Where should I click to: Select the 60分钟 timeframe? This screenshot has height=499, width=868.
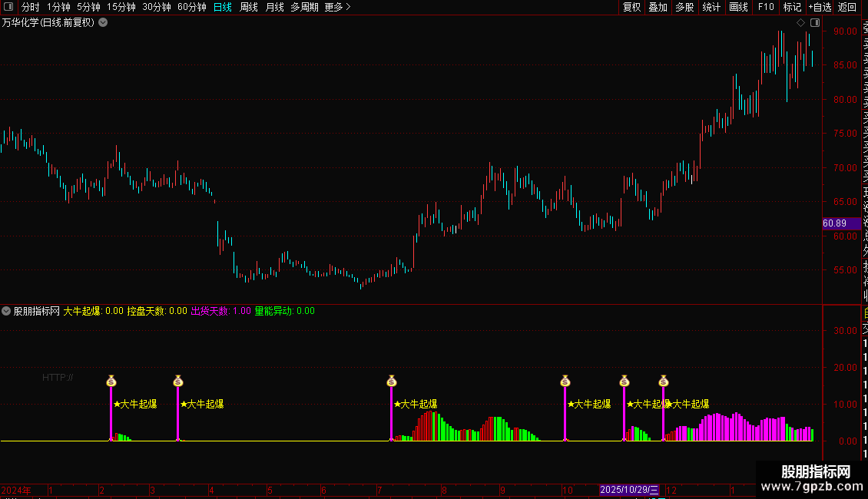(x=191, y=7)
